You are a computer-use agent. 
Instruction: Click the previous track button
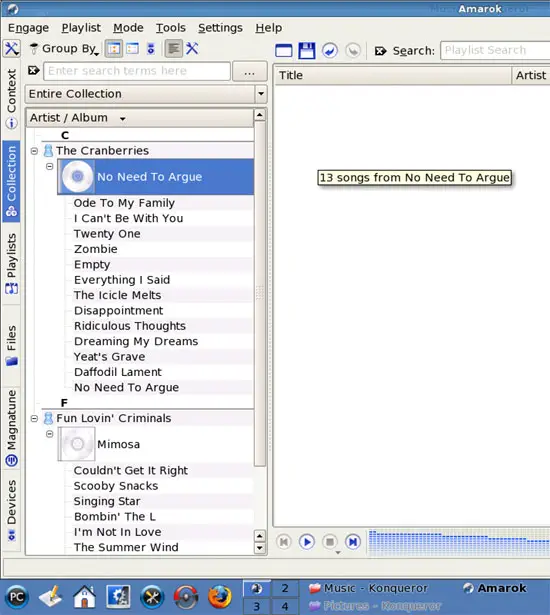[x=284, y=542]
